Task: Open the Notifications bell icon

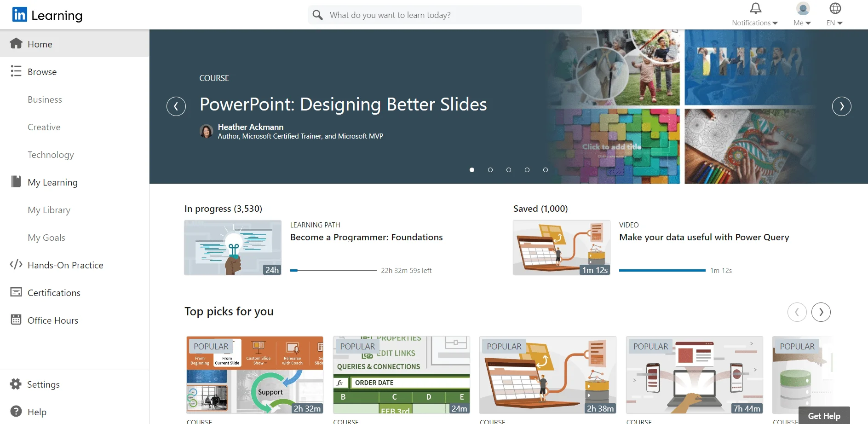Action: [x=756, y=8]
